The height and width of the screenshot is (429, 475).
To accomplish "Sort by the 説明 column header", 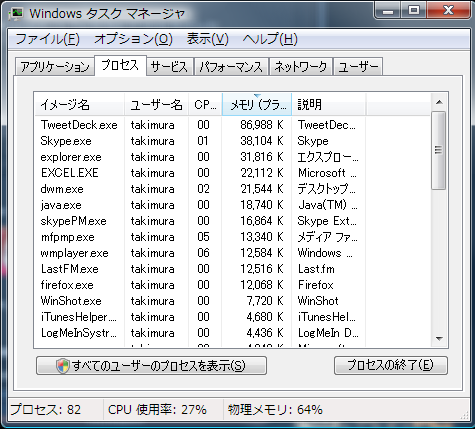I will [x=329, y=105].
